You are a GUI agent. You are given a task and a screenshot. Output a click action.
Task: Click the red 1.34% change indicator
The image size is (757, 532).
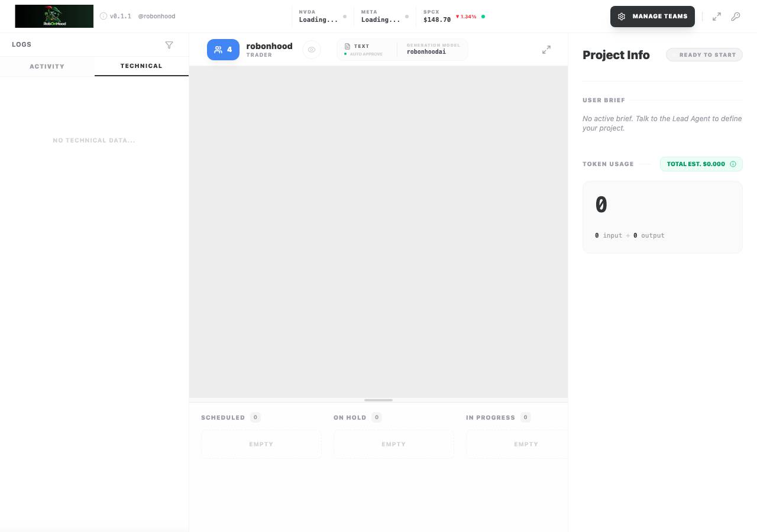pos(466,17)
